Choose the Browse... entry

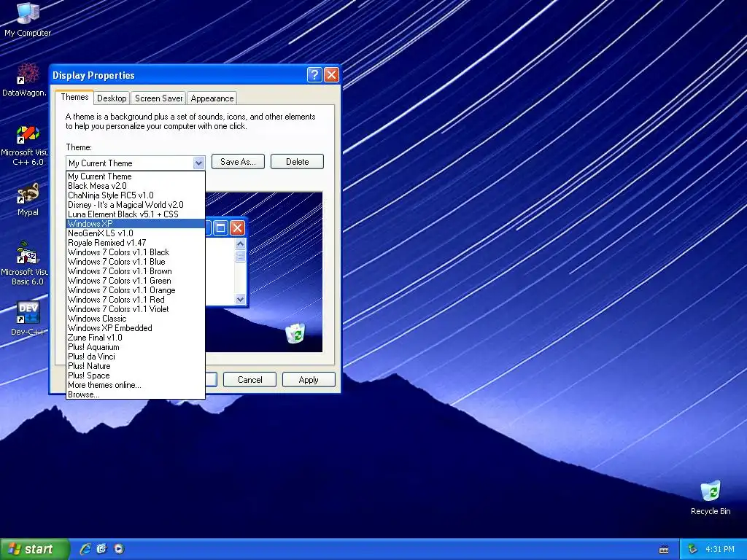click(136, 394)
